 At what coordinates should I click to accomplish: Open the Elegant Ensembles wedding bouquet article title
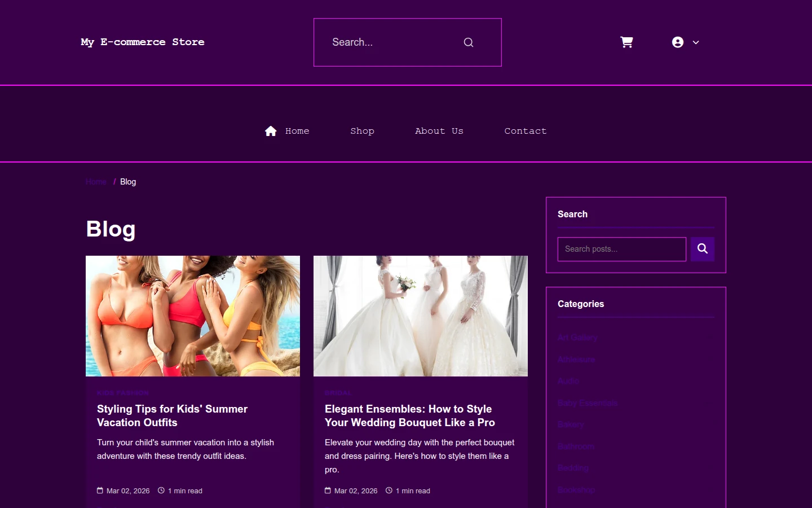(x=410, y=415)
